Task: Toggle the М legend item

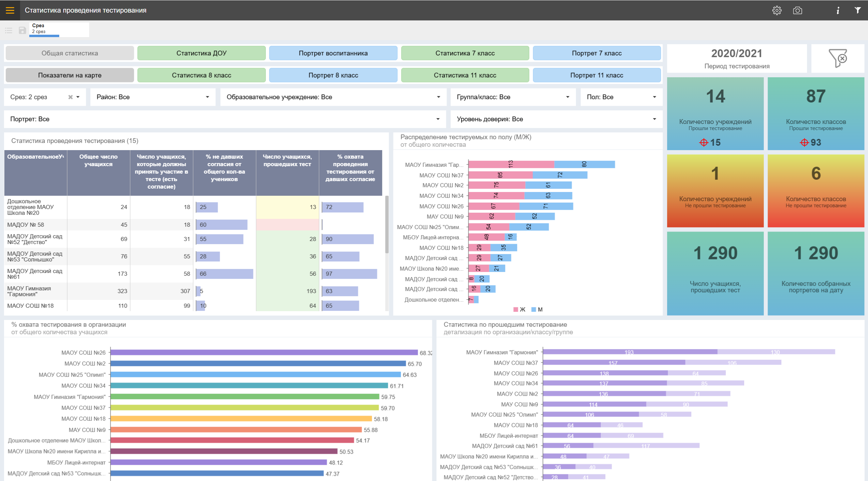Action: [x=537, y=309]
